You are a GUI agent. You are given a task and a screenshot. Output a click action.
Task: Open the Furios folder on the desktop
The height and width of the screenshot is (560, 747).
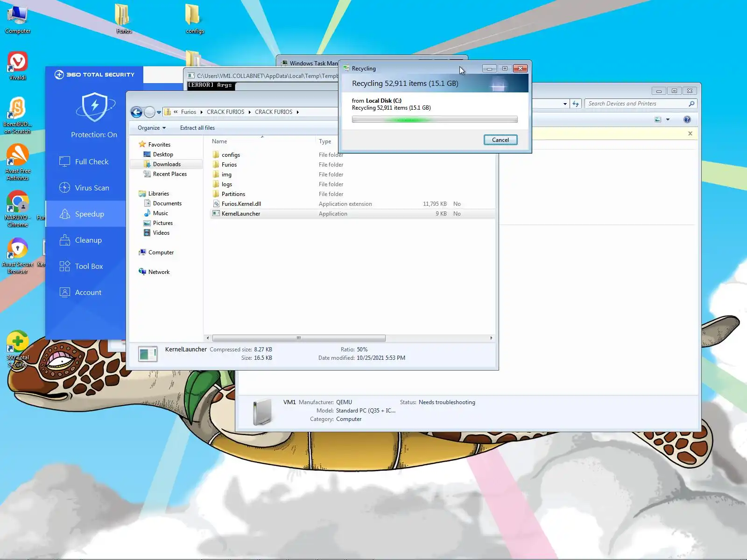tap(124, 20)
